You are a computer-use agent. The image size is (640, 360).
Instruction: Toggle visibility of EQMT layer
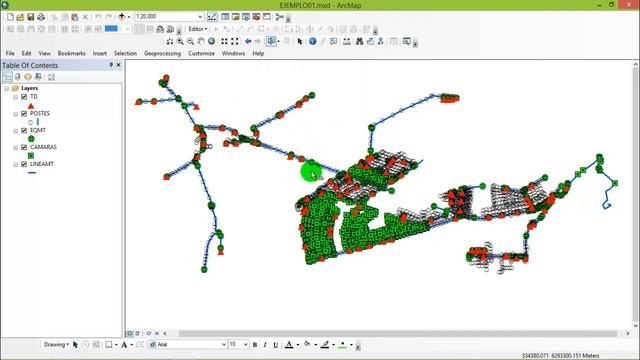pos(24,130)
